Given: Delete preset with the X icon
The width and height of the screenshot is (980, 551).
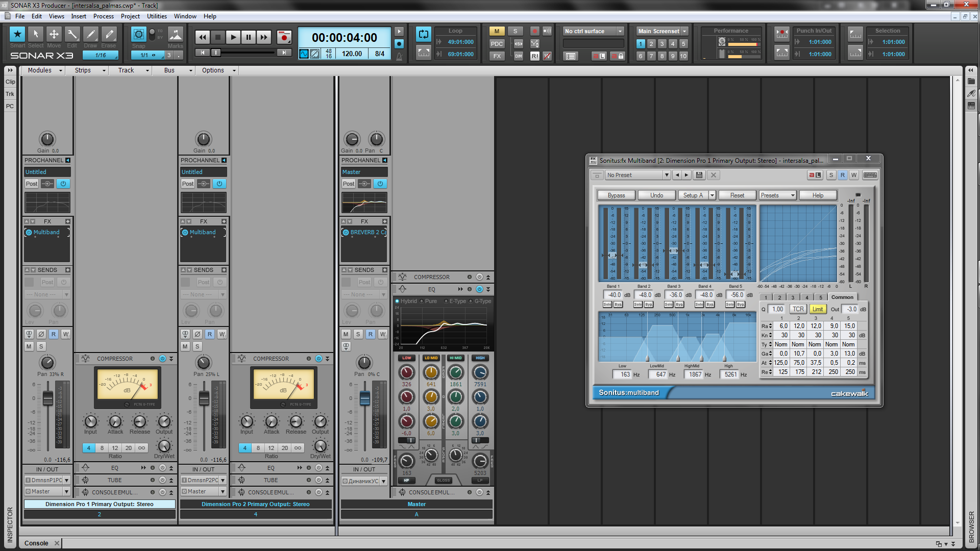Looking at the screenshot, I should 714,175.
